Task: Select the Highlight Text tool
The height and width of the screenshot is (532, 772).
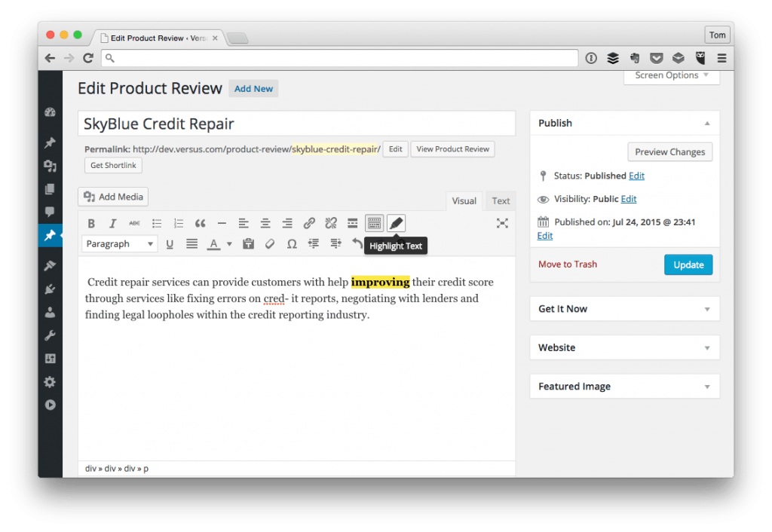Action: pyautogui.click(x=396, y=222)
